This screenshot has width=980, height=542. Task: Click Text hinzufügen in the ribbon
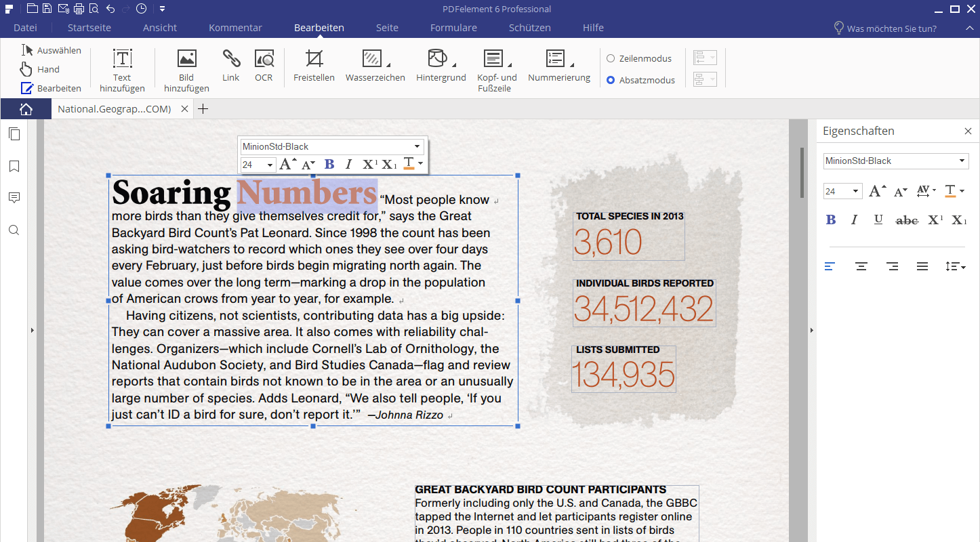[x=122, y=70]
